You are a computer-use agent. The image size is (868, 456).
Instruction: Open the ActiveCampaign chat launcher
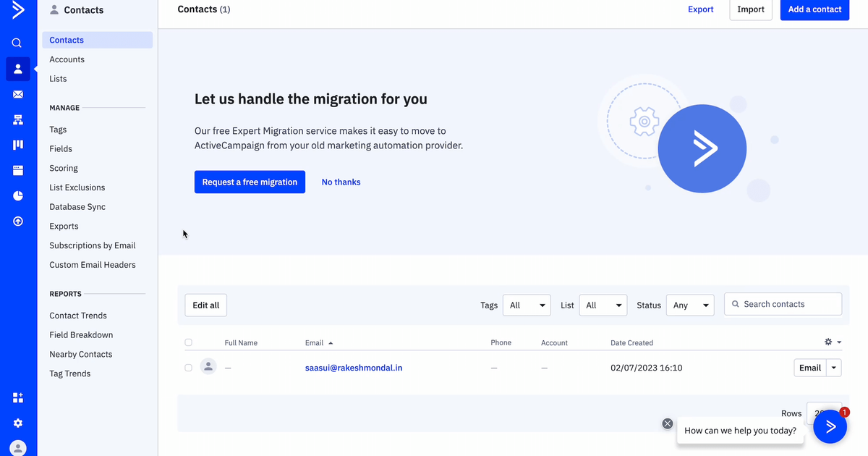point(830,426)
